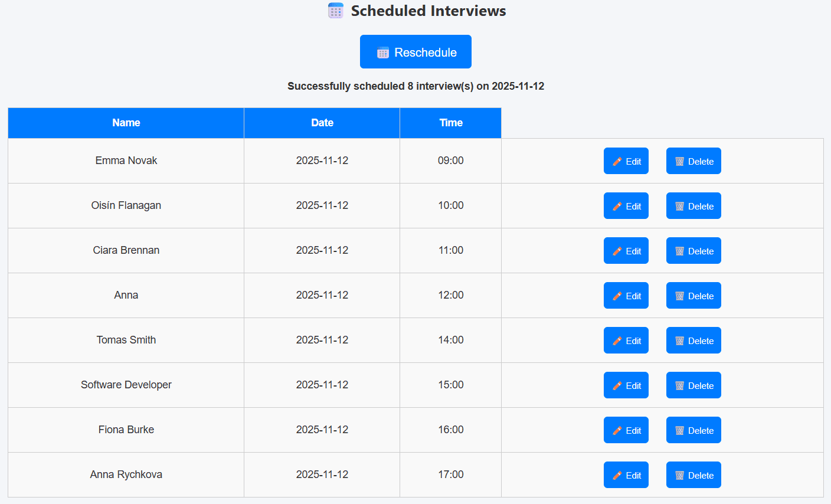
Task: Click pencil icon in Emma Novak's row
Action: (617, 161)
